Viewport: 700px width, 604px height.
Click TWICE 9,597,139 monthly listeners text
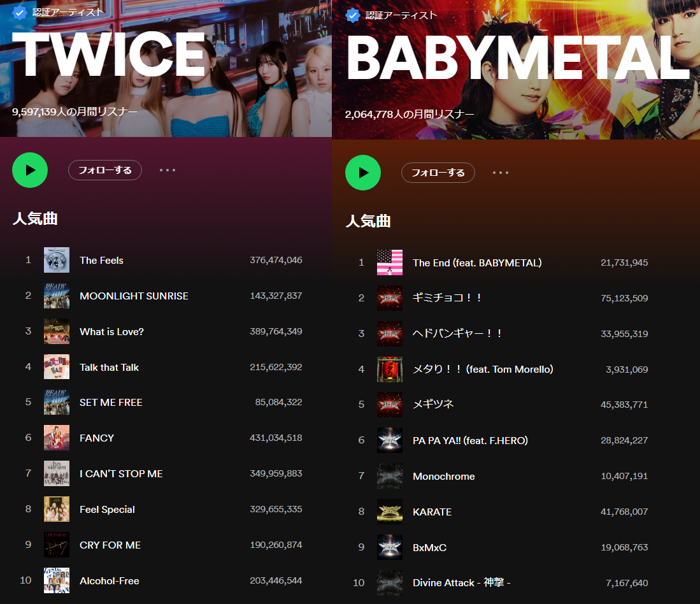click(x=75, y=111)
